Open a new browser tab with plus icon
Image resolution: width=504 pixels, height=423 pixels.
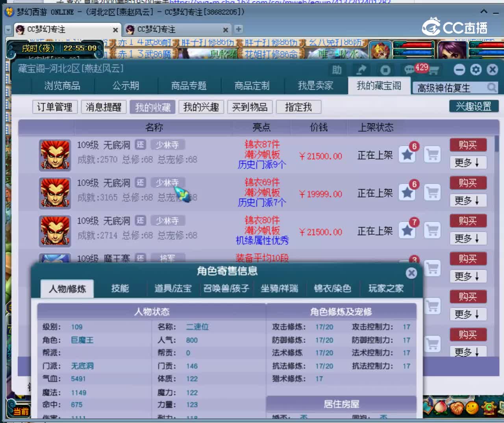point(239,29)
